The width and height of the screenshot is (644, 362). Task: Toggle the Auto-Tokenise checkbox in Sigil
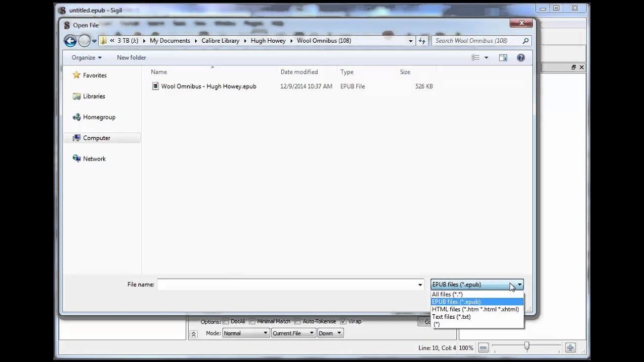pyautogui.click(x=297, y=321)
